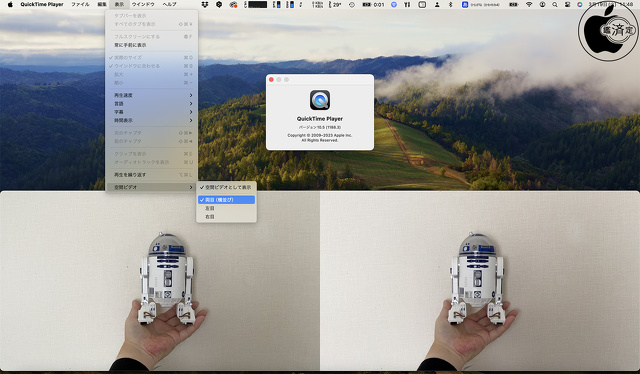Click 前のチャプタ menu entry
640x374 pixels.
coord(151,141)
